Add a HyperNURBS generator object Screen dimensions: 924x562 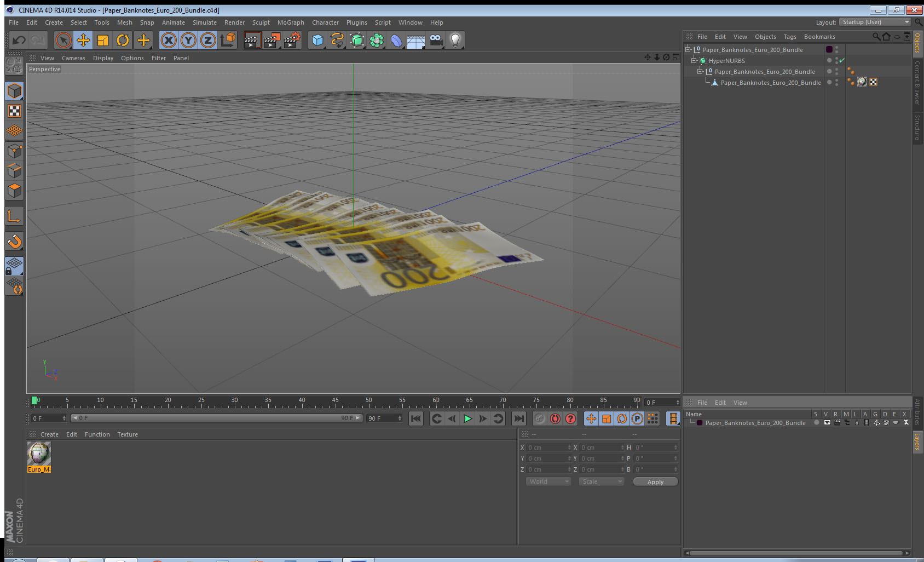pos(357,40)
